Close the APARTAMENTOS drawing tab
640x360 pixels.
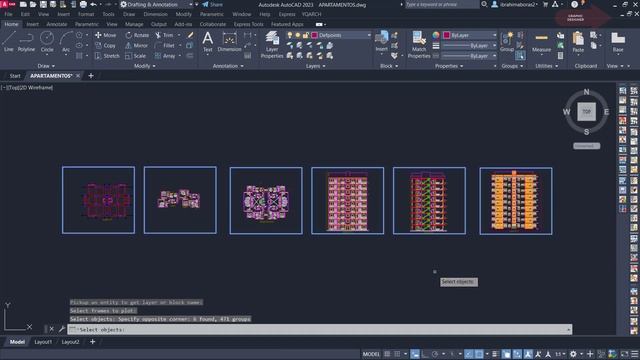[78, 76]
